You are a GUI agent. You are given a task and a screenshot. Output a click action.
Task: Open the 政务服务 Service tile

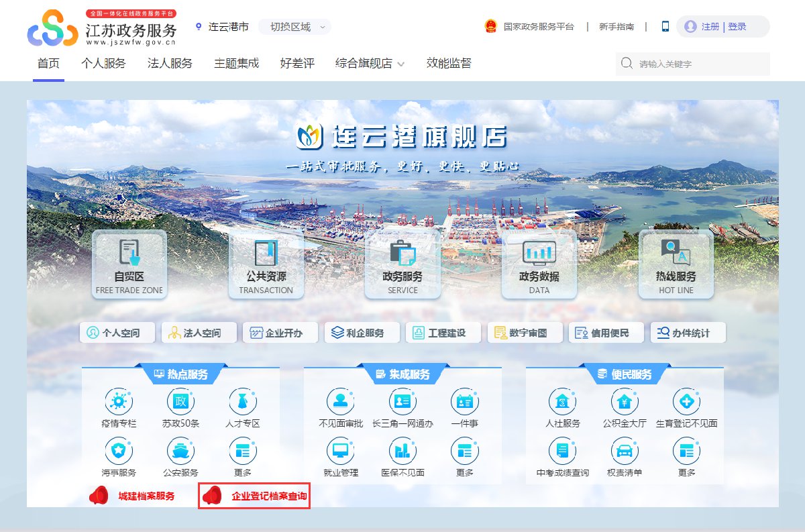(402, 264)
